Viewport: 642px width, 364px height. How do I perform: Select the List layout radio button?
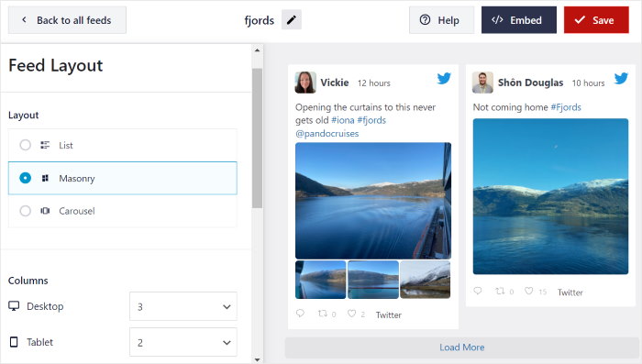26,145
